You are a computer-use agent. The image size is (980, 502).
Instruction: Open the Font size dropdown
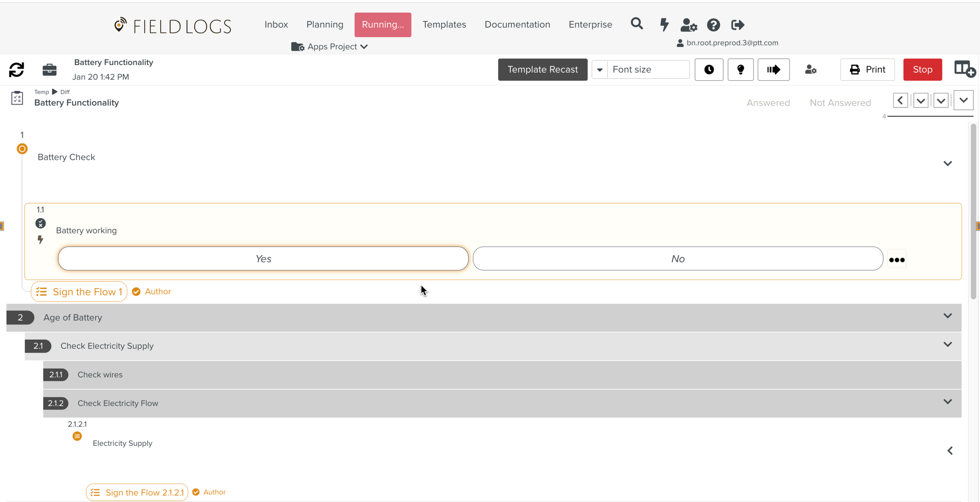point(600,70)
